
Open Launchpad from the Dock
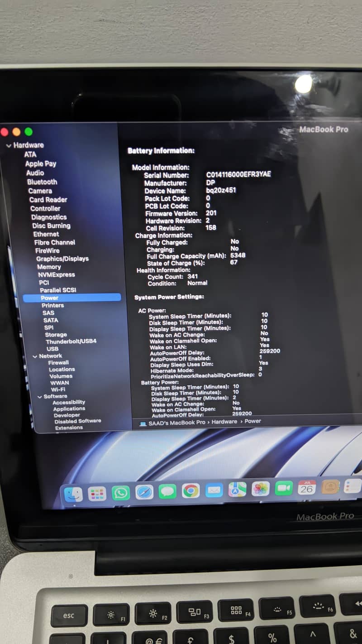(97, 494)
